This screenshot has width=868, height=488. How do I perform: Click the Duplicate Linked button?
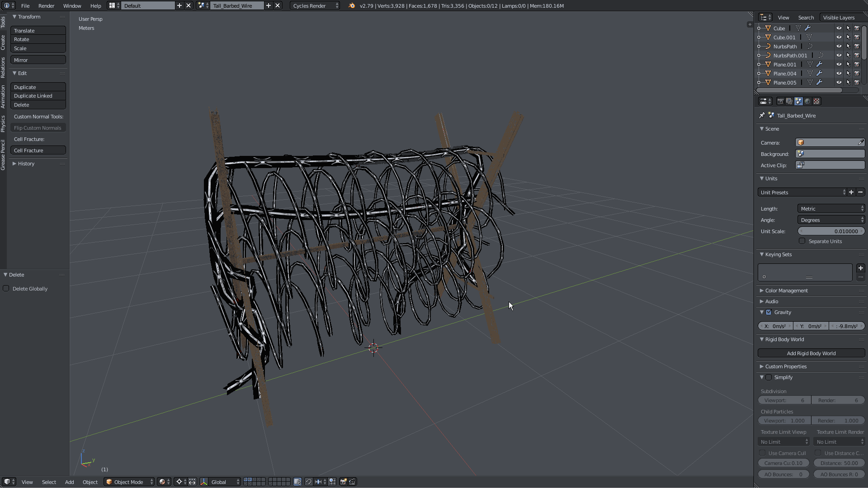(38, 96)
